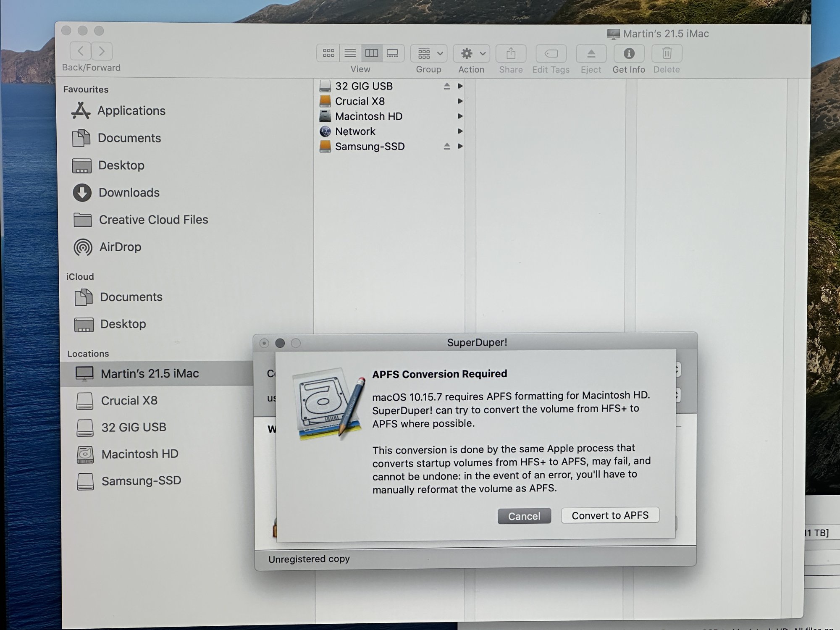
Task: Open the Action gear menu
Action: (472, 54)
